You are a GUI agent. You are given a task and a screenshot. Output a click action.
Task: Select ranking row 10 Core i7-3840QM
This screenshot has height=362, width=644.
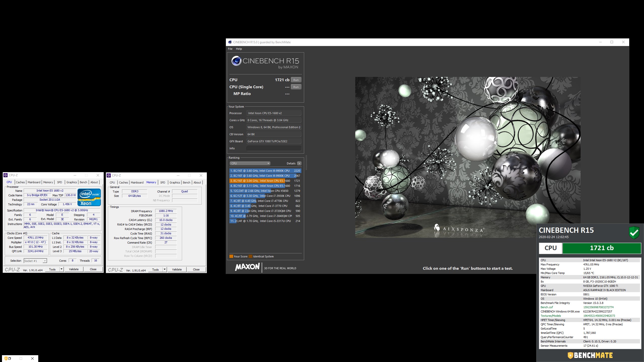click(265, 216)
